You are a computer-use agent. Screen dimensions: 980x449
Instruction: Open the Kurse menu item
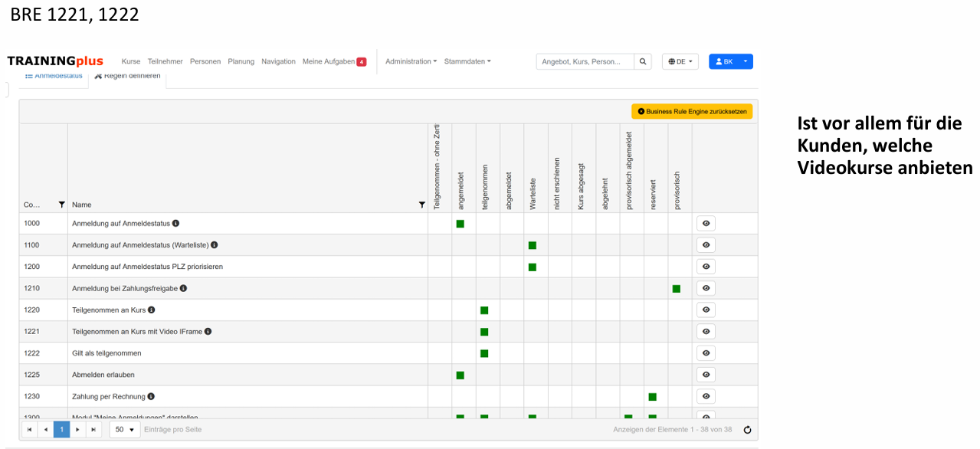131,61
